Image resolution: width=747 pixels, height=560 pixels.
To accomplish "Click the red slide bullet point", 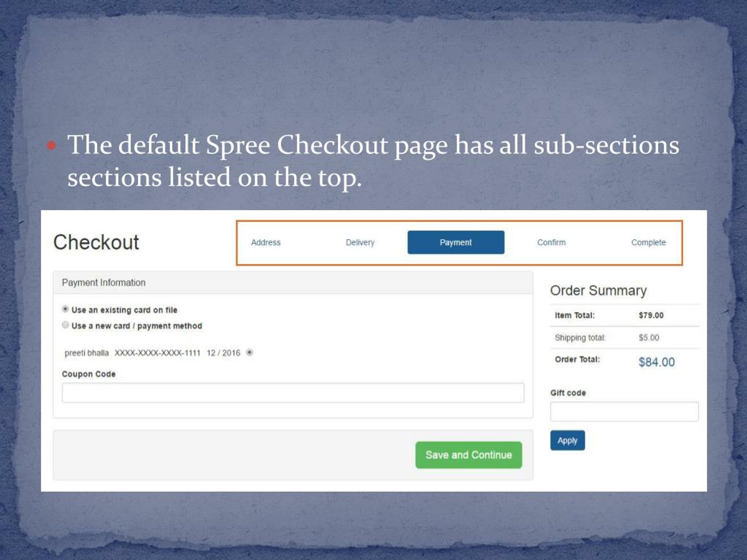I will click(x=51, y=146).
